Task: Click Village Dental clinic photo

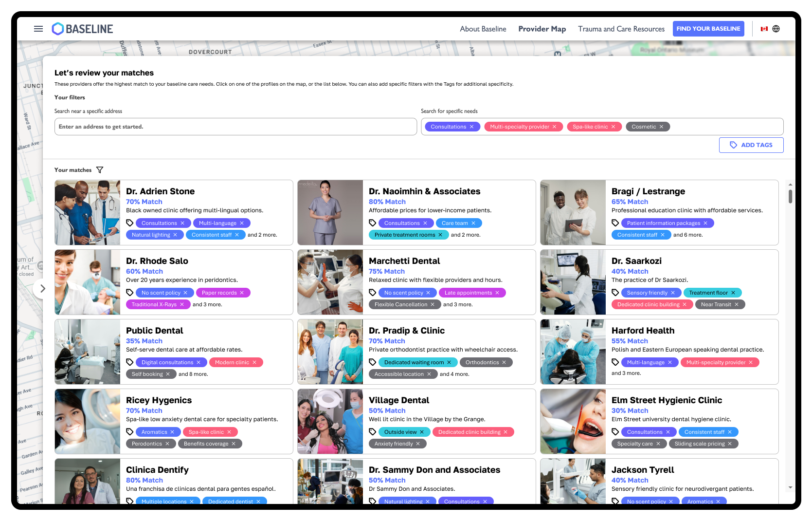Action: coord(330,422)
